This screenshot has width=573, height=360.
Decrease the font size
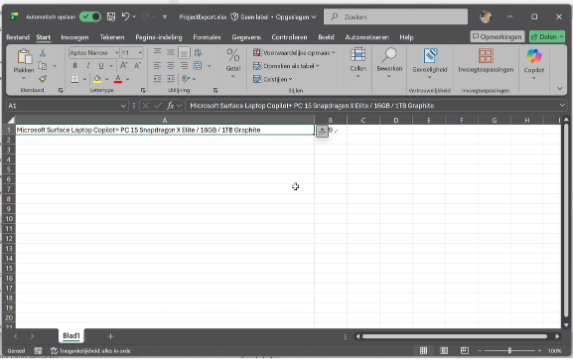click(137, 66)
